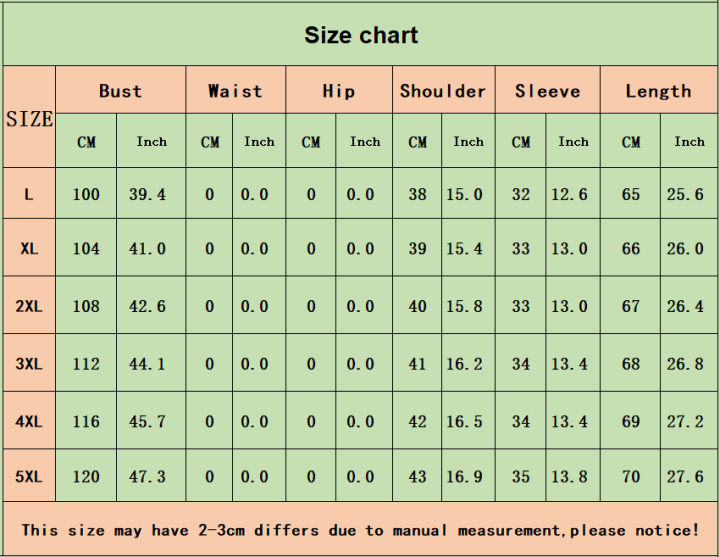Click the 4XL size row label
Image resolution: width=720 pixels, height=557 pixels.
click(x=29, y=421)
